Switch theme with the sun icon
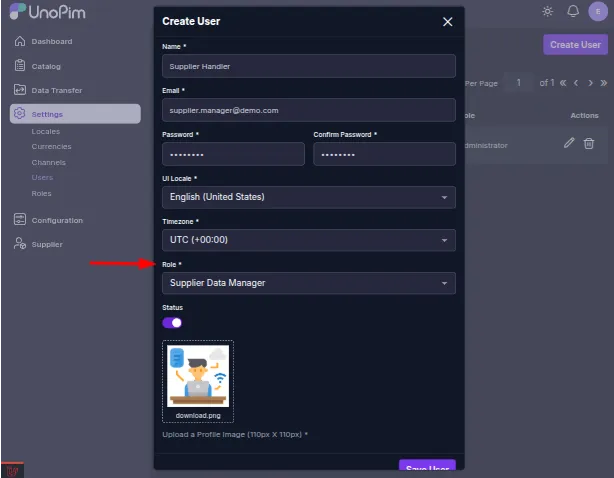Image resolution: width=614 pixels, height=478 pixels. (x=547, y=11)
